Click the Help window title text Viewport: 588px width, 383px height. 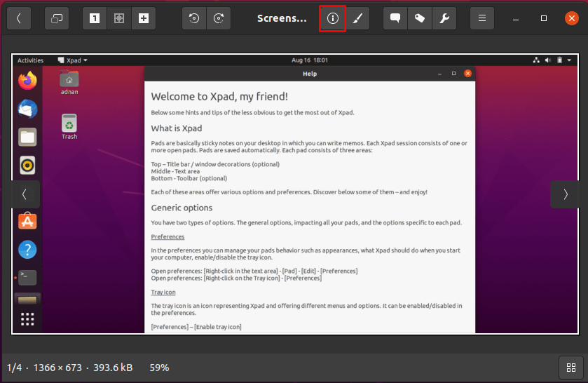(310, 74)
